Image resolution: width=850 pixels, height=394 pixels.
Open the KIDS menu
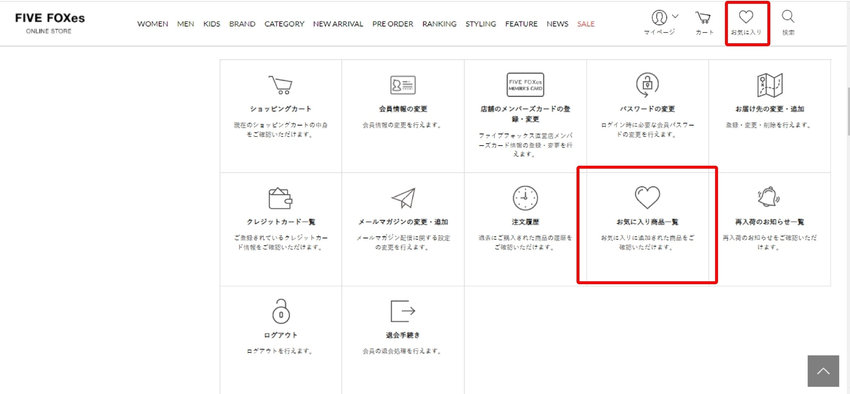pyautogui.click(x=211, y=24)
